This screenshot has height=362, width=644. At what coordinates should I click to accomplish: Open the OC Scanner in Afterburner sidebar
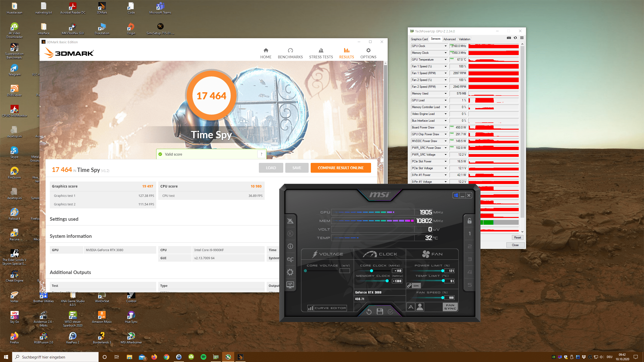290,259
